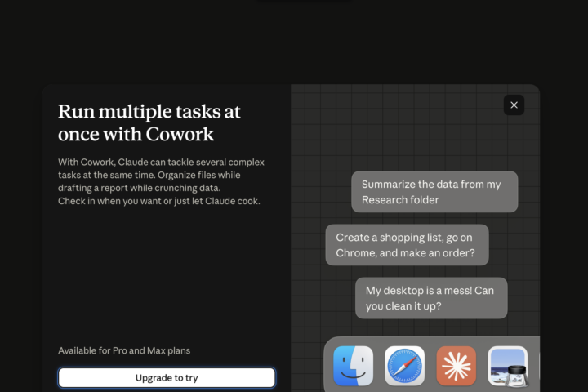Click the Upgrade to try button
This screenshot has height=392, width=588.
coord(167,378)
